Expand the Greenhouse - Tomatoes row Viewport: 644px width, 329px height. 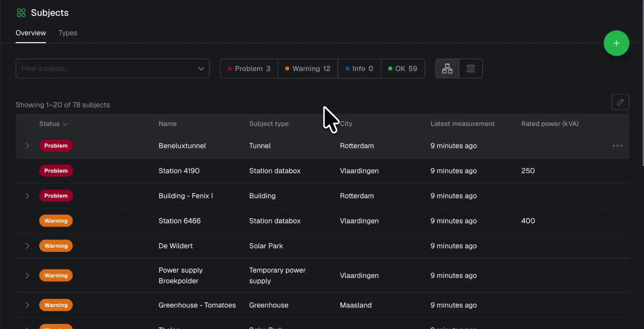coord(27,305)
